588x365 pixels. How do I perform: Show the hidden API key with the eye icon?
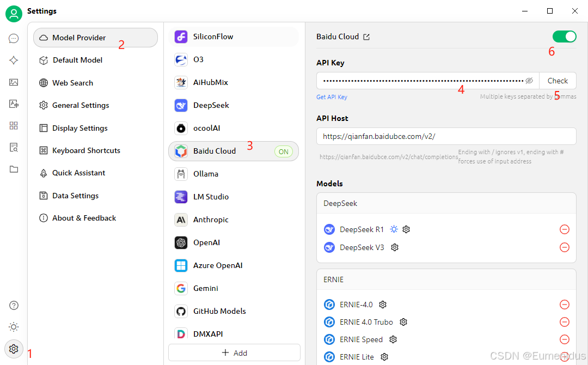[529, 81]
